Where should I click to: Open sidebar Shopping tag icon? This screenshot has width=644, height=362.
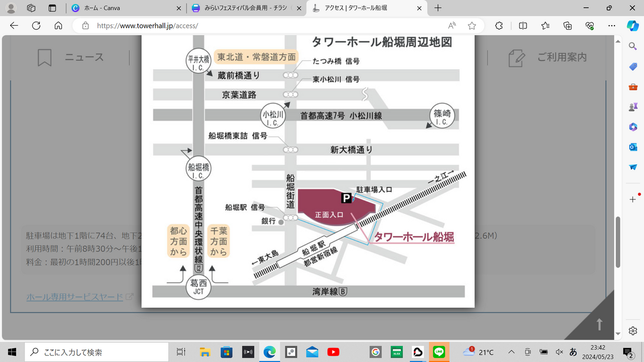pyautogui.click(x=633, y=66)
